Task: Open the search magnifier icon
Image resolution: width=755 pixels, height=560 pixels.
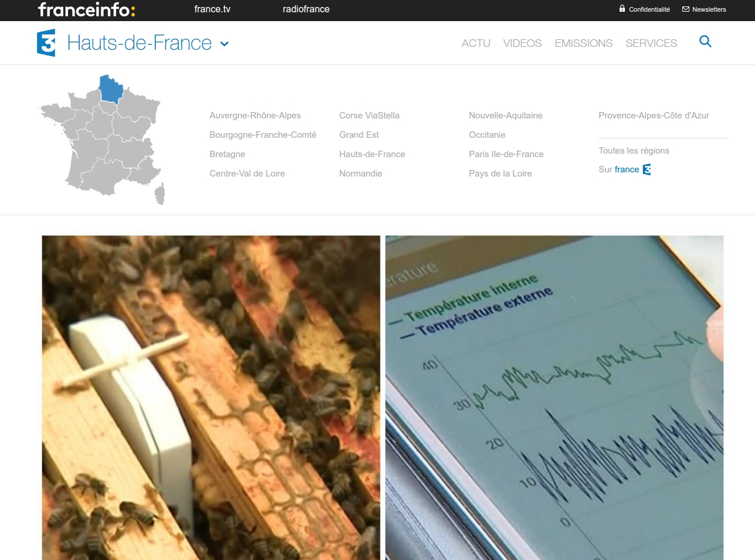Action: 705,41
